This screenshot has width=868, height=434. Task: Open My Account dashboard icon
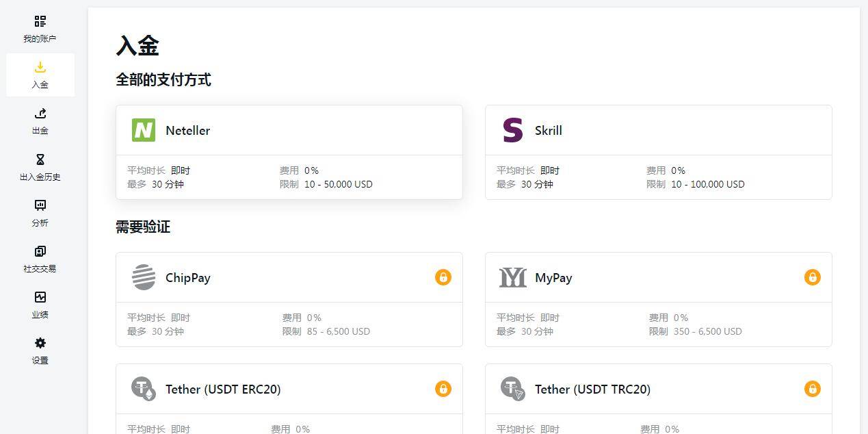coord(40,22)
